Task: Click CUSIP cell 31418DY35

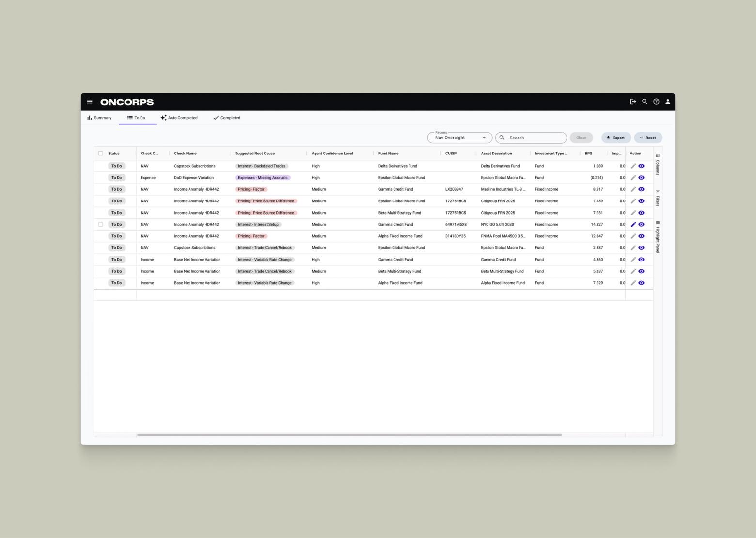Action: (456, 236)
